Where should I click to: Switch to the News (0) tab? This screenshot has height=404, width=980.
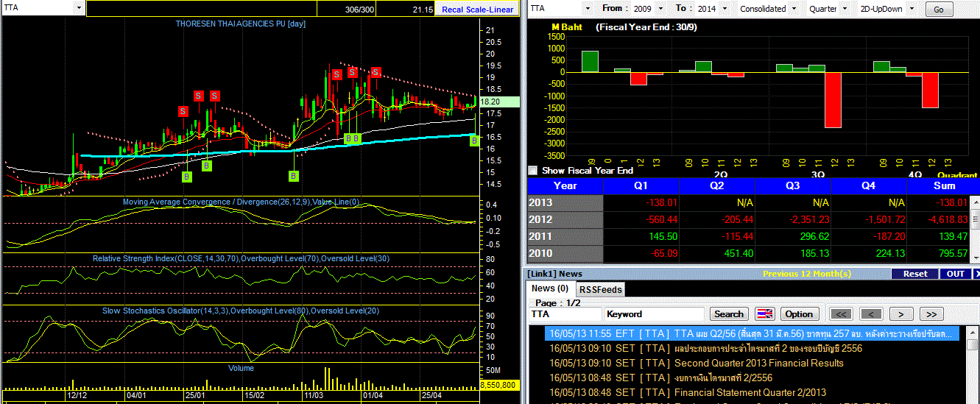click(x=550, y=288)
